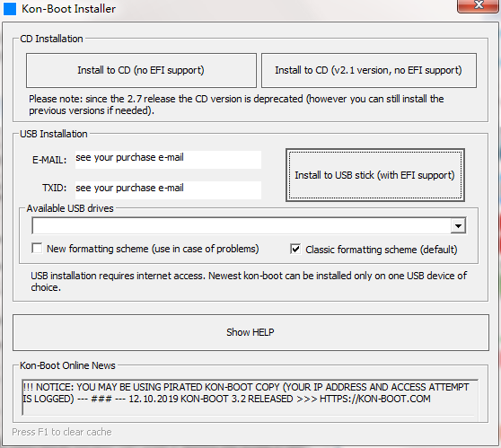Image resolution: width=501 pixels, height=448 pixels.
Task: Click the USB installation requires internet note
Action: 249,281
